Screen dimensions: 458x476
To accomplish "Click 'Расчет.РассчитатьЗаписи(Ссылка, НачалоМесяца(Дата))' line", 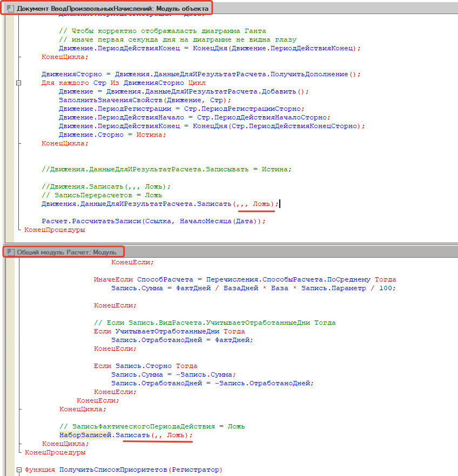I will [x=153, y=221].
